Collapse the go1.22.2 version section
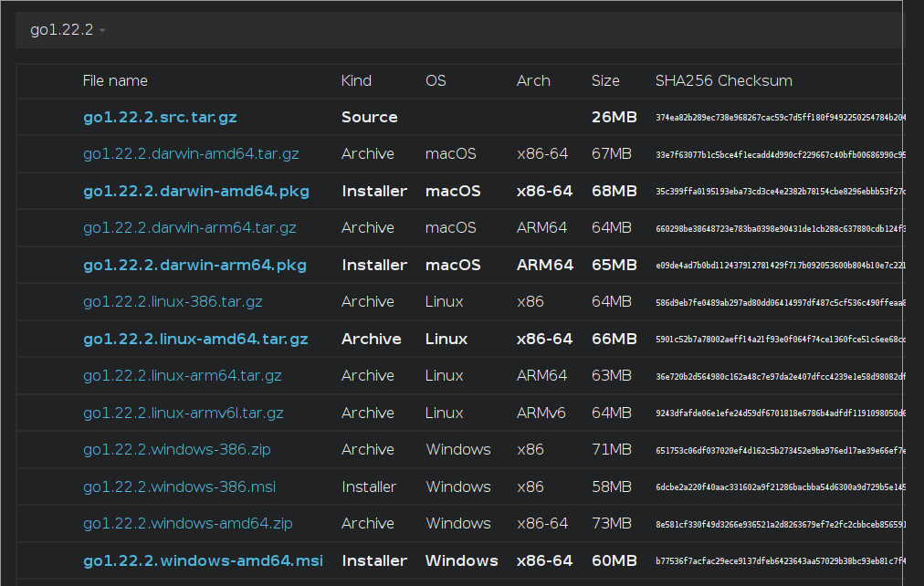924x586 pixels. tap(68, 30)
